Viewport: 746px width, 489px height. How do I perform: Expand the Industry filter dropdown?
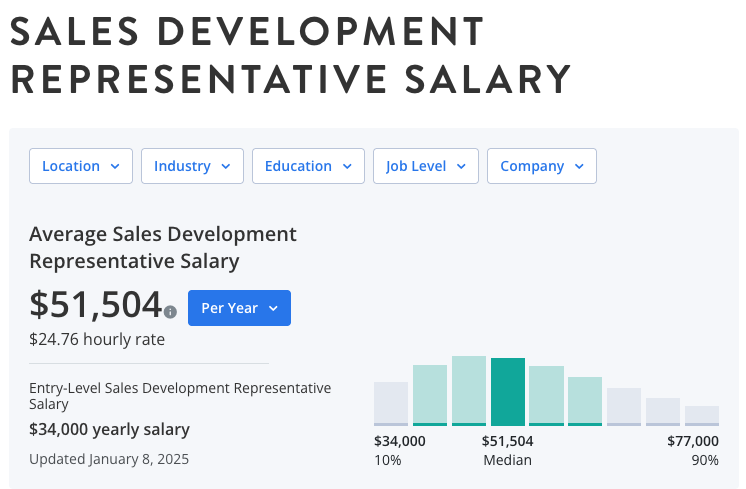pyautogui.click(x=192, y=166)
